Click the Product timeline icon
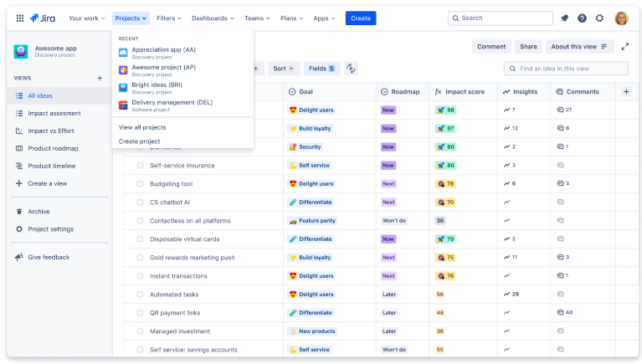The image size is (642, 364). tap(19, 166)
